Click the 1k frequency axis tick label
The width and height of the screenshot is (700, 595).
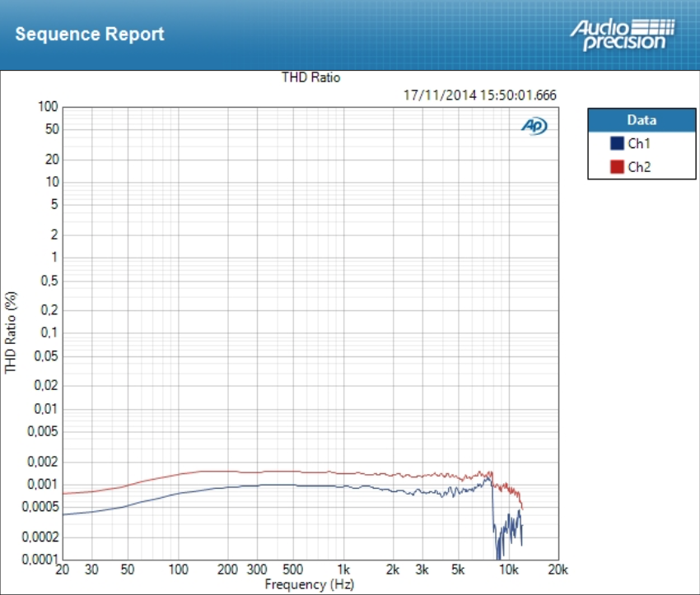343,569
